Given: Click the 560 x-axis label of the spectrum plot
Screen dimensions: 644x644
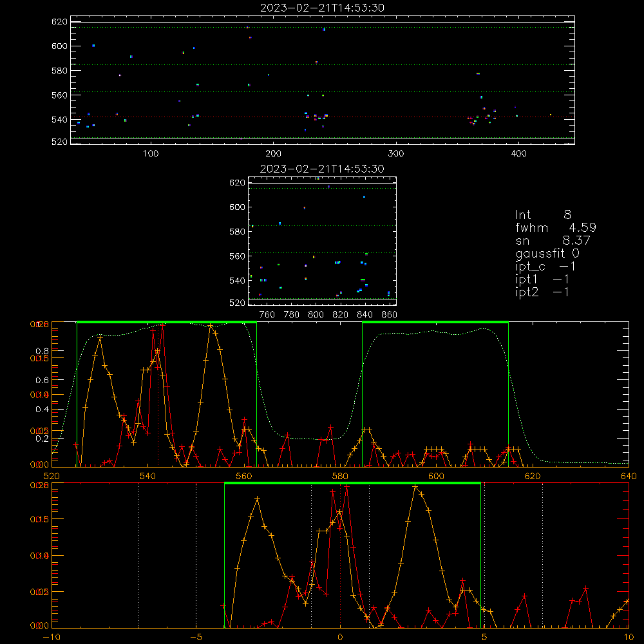Looking at the screenshot, I should (244, 477).
